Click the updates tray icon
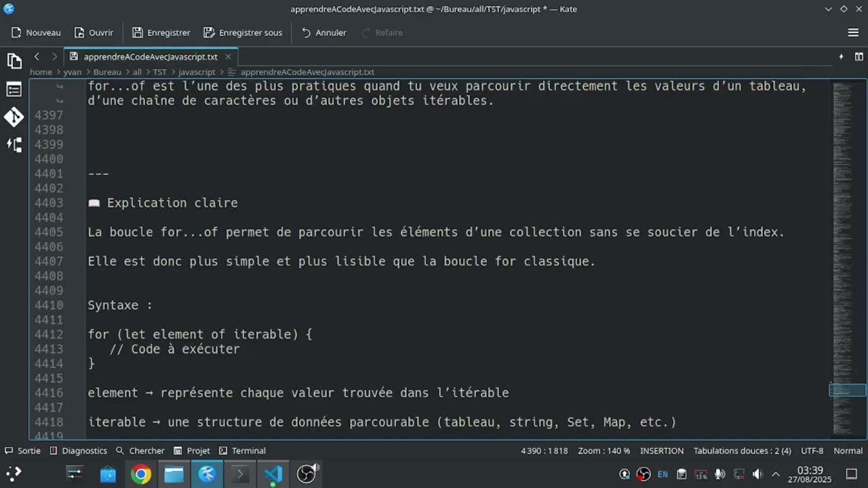The image size is (868, 488). [625, 474]
